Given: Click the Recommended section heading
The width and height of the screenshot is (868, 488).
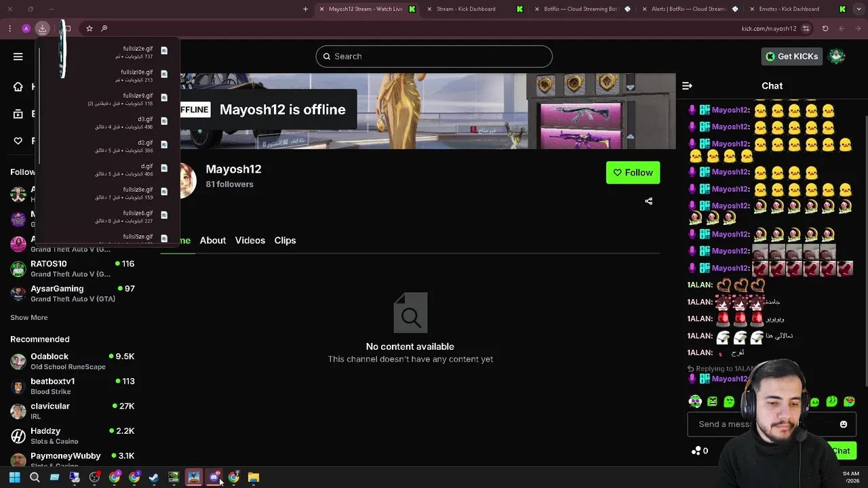Looking at the screenshot, I should (x=40, y=339).
